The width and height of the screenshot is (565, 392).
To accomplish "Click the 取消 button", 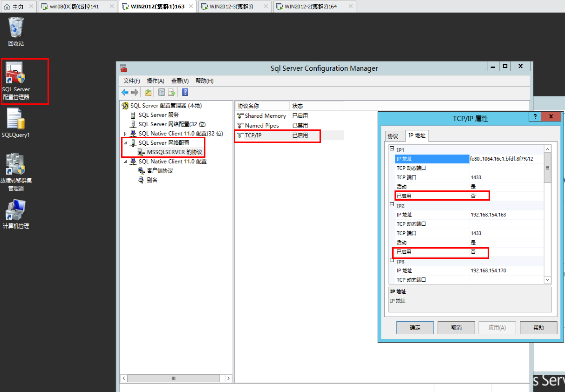I will click(456, 328).
